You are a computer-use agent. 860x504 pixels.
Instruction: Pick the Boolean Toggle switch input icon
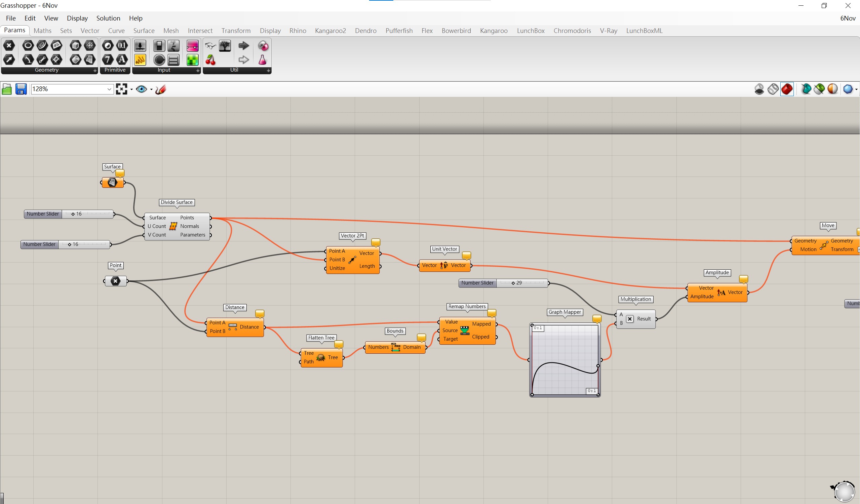click(159, 45)
